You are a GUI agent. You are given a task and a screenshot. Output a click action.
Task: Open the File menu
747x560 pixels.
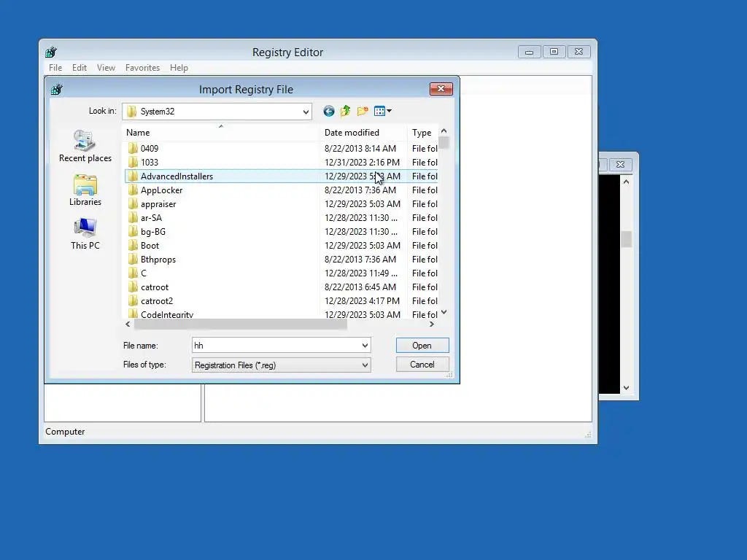click(55, 68)
